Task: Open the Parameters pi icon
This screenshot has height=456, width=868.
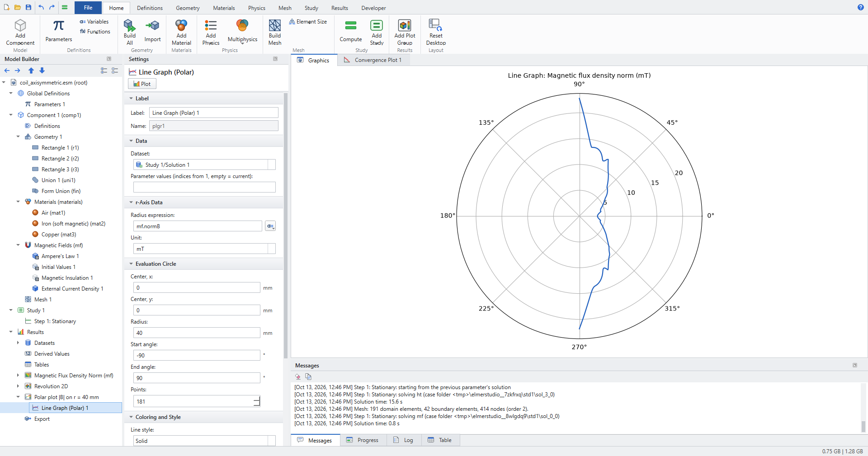Action: point(59,26)
